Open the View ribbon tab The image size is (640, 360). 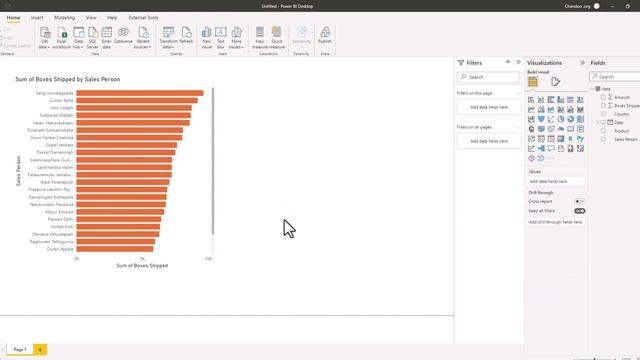[91, 18]
